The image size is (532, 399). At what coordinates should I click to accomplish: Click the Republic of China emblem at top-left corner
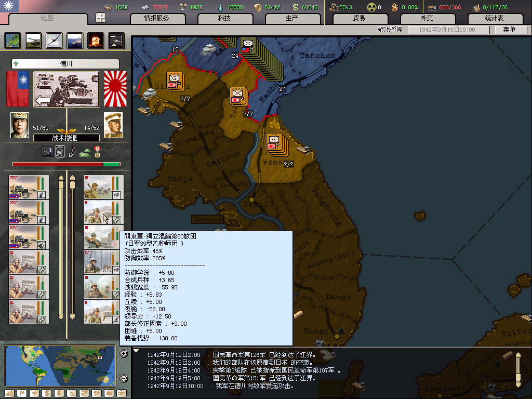tap(9, 6)
